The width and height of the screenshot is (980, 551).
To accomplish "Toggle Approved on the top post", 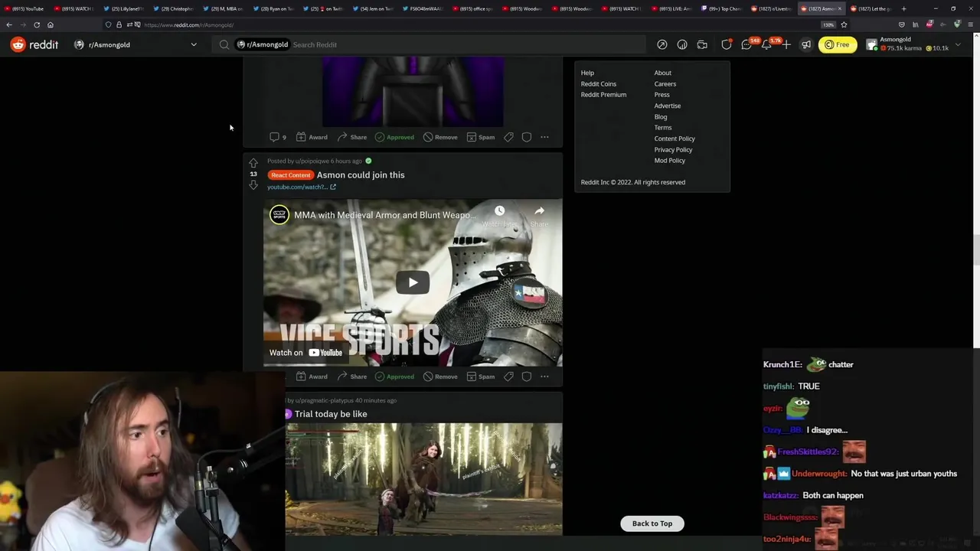I will tap(394, 137).
